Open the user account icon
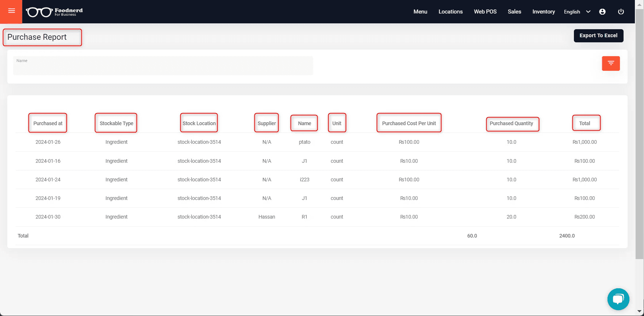 pos(602,12)
